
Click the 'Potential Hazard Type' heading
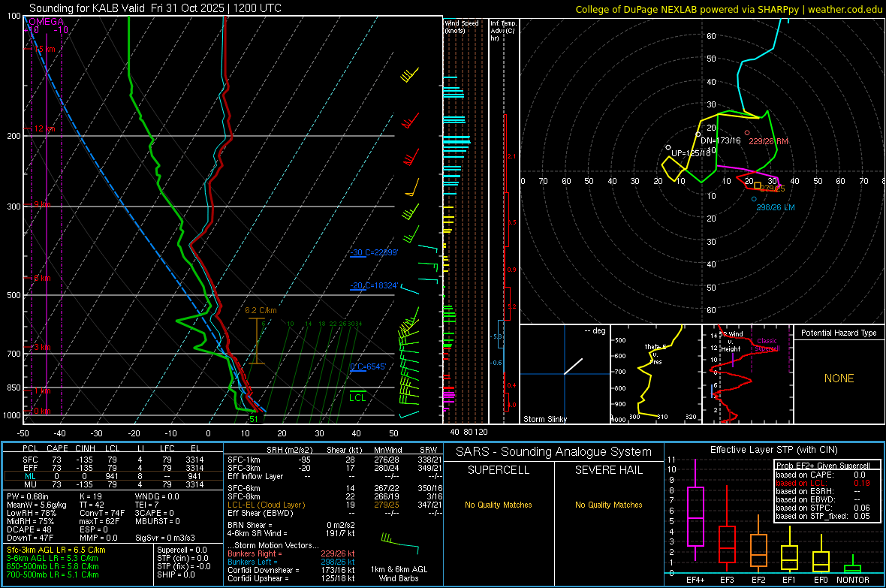(x=839, y=333)
